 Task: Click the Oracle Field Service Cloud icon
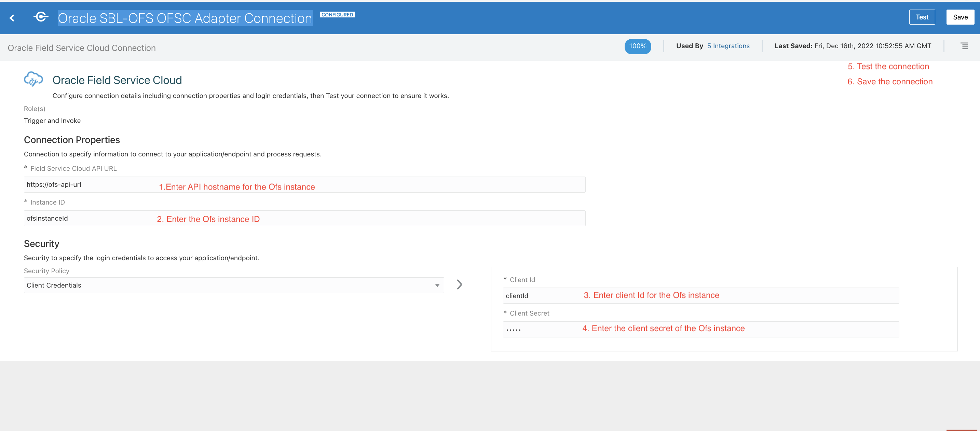tap(33, 79)
